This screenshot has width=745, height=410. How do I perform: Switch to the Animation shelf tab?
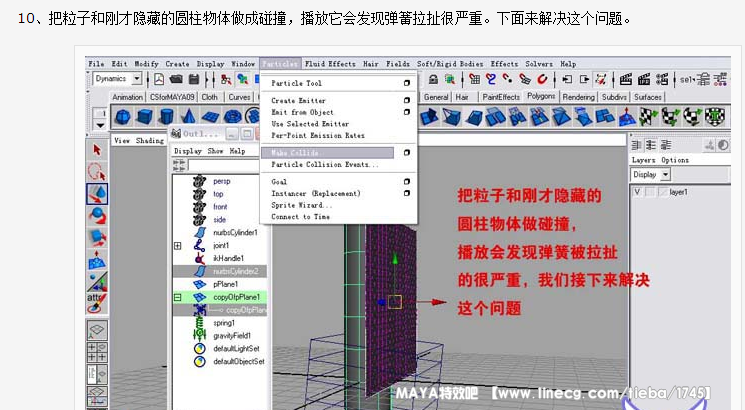[x=127, y=97]
